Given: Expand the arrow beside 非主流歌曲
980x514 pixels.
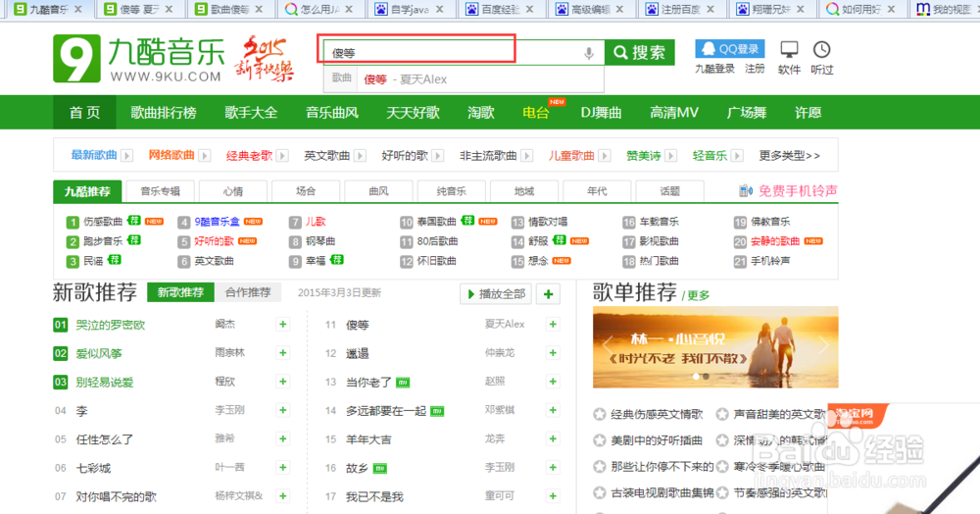Looking at the screenshot, I should pos(527,156).
